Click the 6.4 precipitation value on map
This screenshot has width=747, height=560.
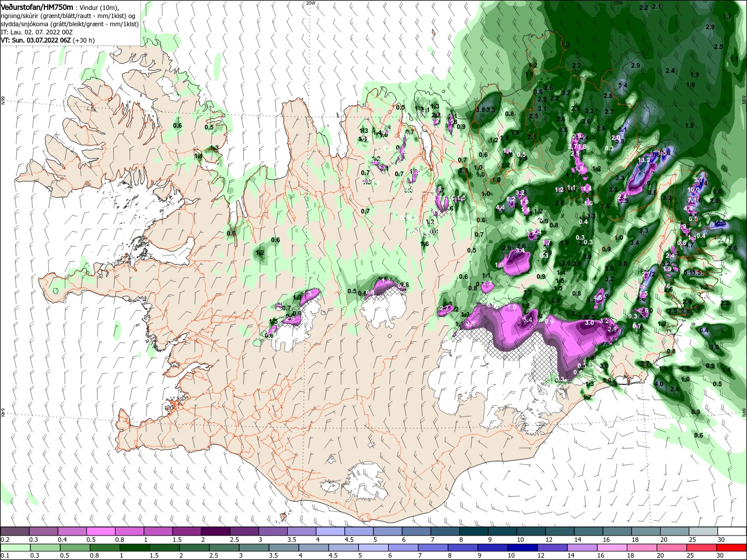tap(704, 331)
